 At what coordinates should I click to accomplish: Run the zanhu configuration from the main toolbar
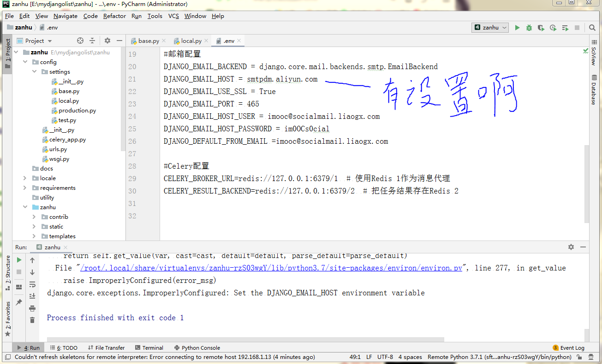pos(517,28)
